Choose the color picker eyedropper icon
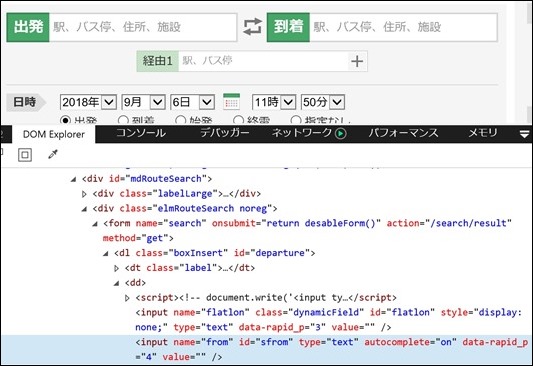Viewport: 533px width, 366px height. click(53, 154)
